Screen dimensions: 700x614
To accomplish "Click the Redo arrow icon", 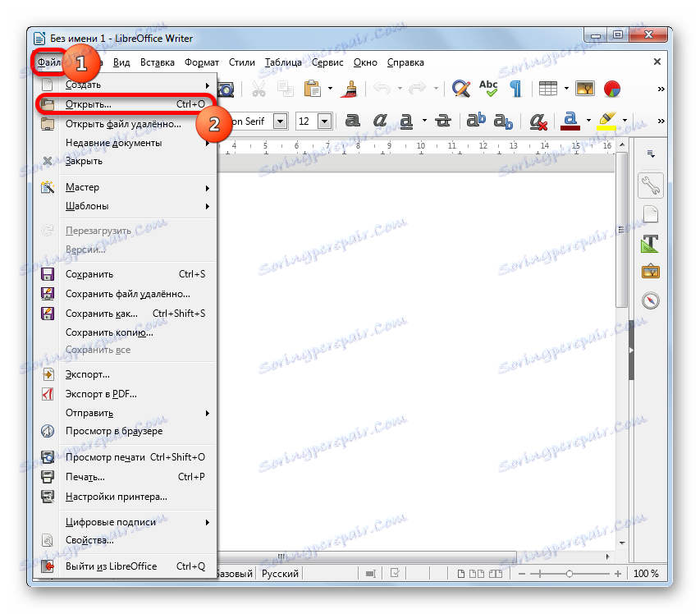I will point(417,89).
